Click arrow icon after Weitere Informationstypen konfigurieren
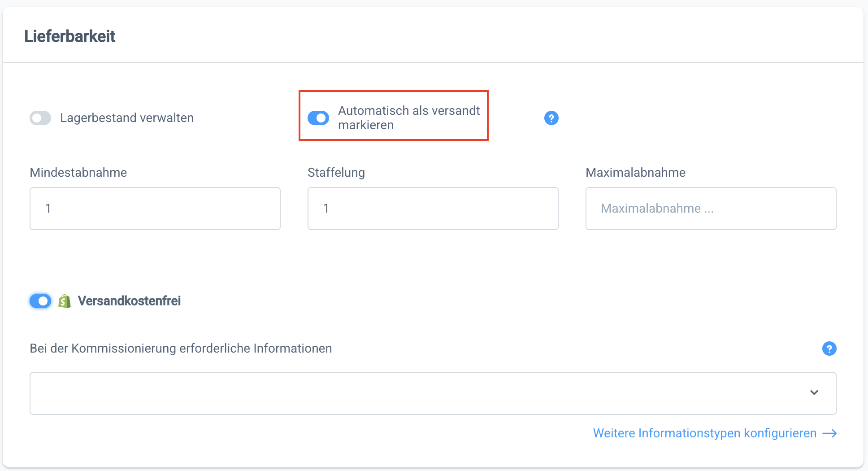Screen dimensions: 868x471 [829, 433]
